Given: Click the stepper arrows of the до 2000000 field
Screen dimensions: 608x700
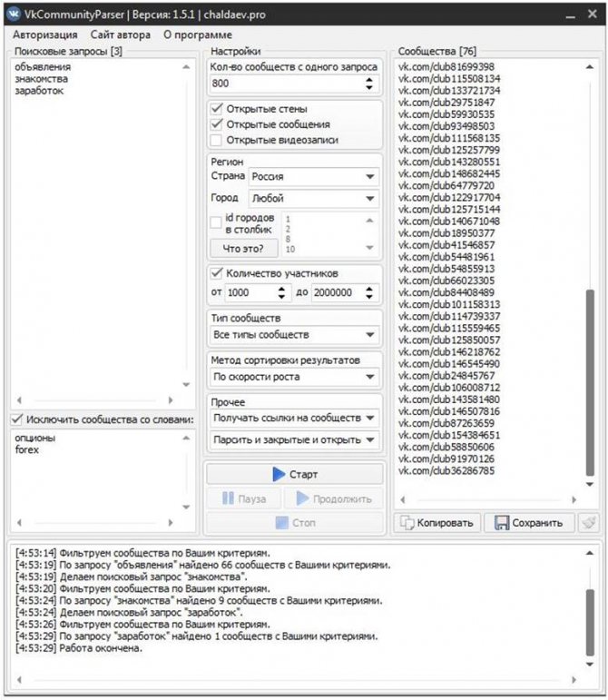Looking at the screenshot, I should 369,293.
